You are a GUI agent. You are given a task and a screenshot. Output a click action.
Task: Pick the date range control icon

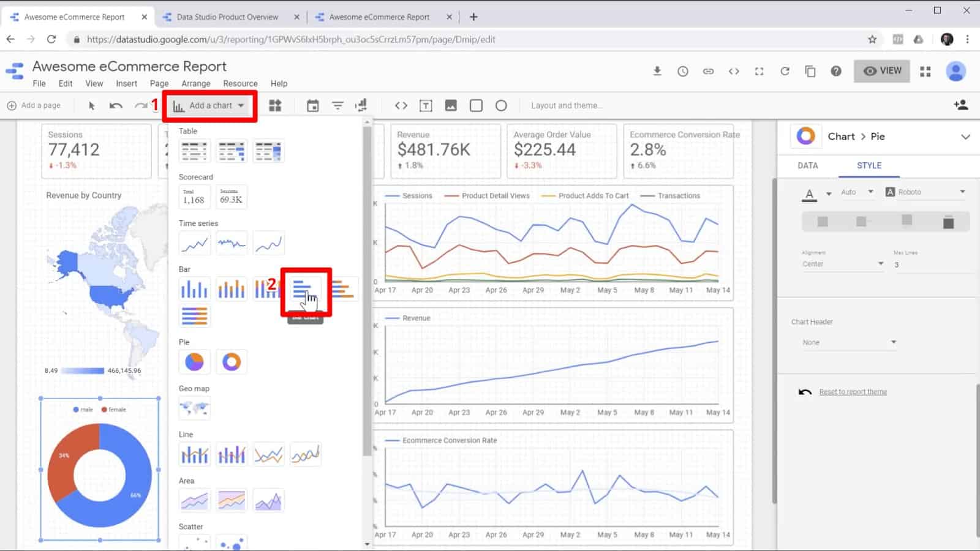point(313,105)
